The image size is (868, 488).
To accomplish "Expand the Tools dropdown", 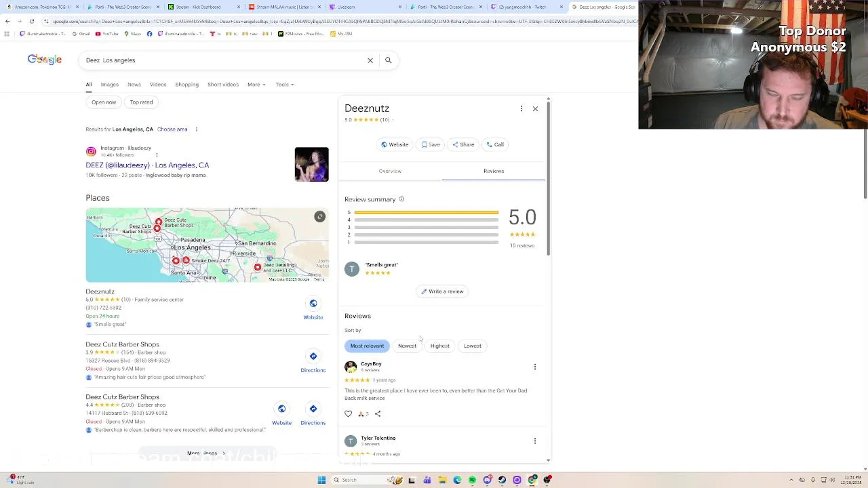I will click(x=284, y=85).
